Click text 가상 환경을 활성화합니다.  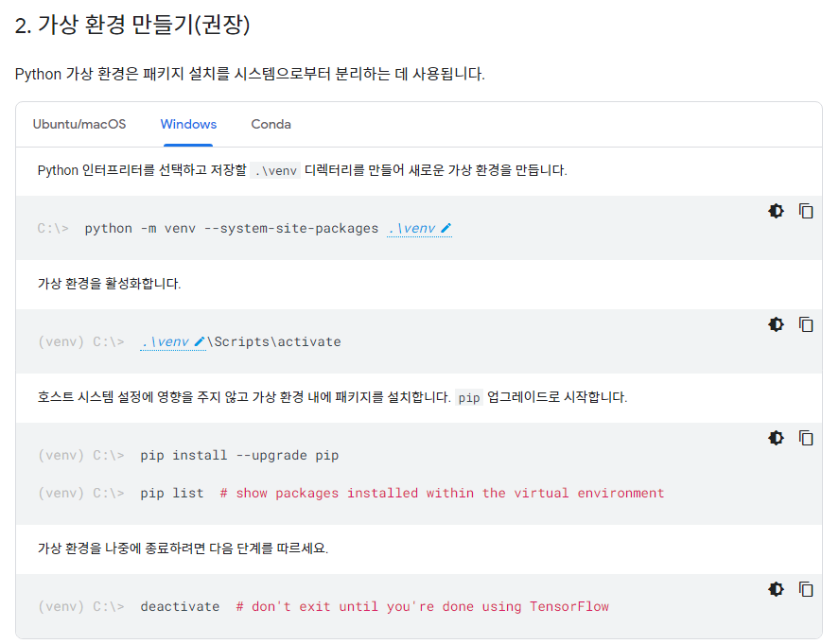click(x=109, y=284)
